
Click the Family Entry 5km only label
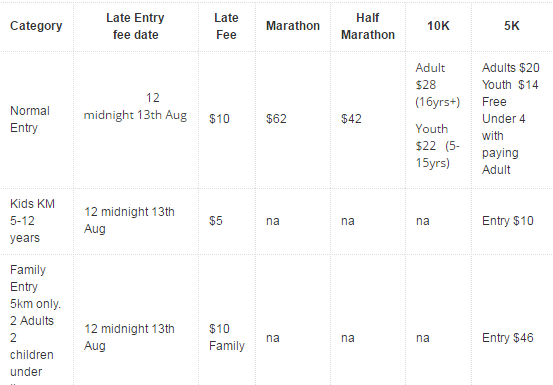click(x=35, y=287)
